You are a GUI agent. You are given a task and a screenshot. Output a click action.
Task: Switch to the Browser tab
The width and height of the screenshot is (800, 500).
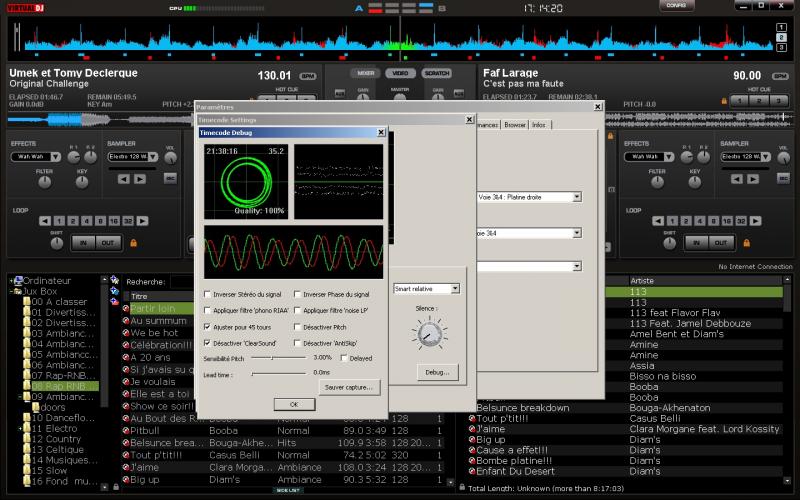tap(514, 125)
